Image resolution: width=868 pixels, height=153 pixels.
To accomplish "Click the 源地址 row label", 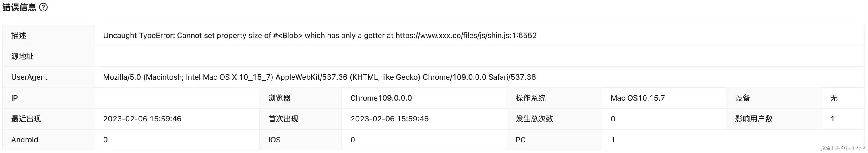I will click(22, 56).
